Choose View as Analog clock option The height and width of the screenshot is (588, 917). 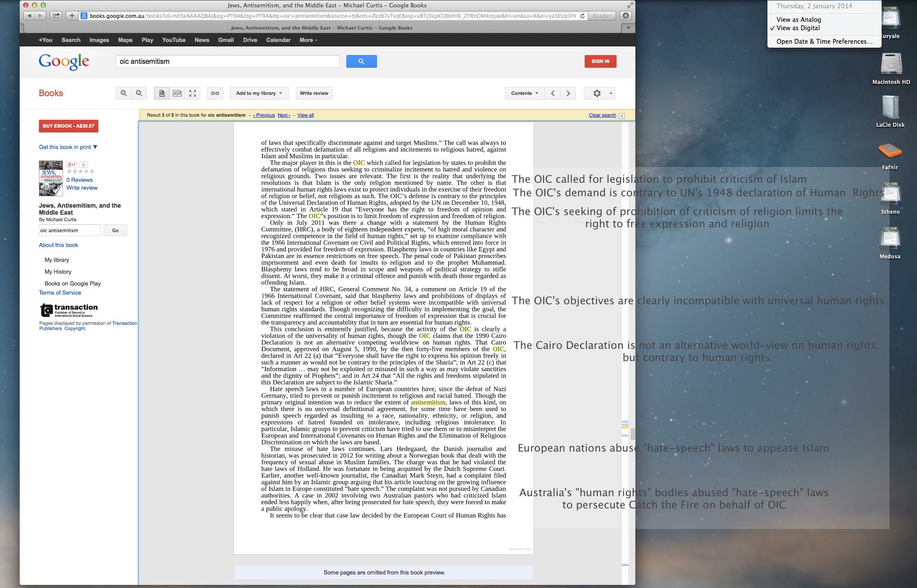(824, 20)
